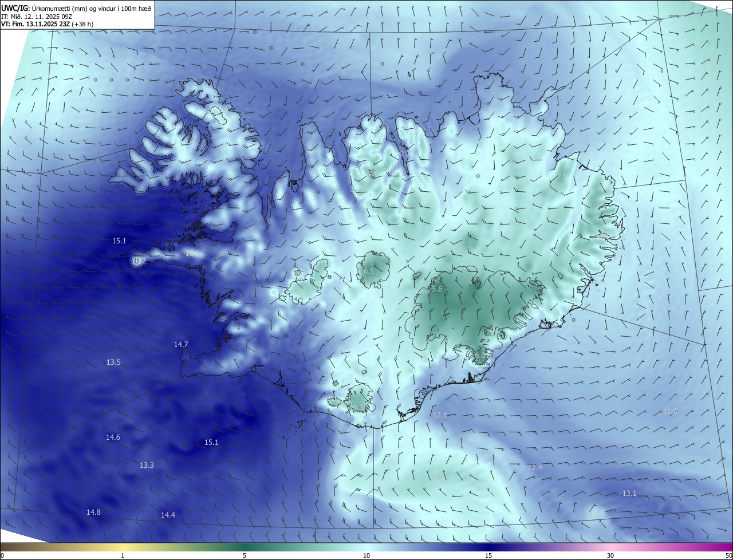Click the 13.5 value label on the map
The image size is (733, 560).
(x=113, y=362)
